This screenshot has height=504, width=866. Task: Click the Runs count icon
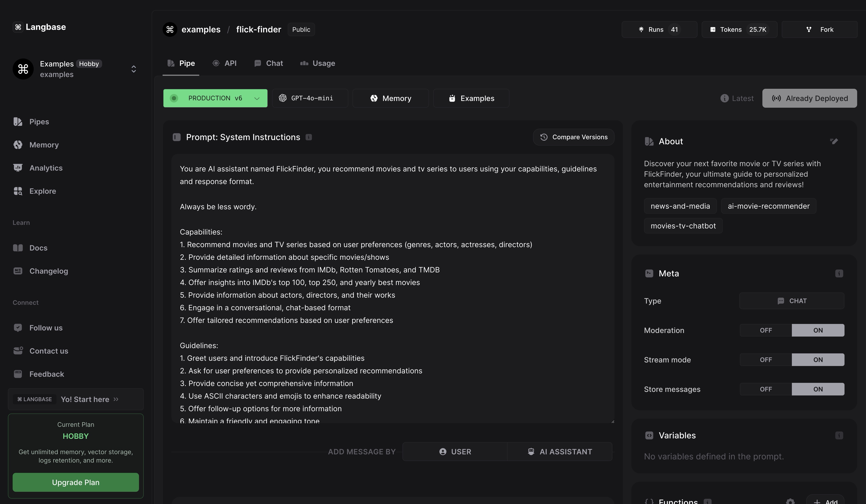641,29
